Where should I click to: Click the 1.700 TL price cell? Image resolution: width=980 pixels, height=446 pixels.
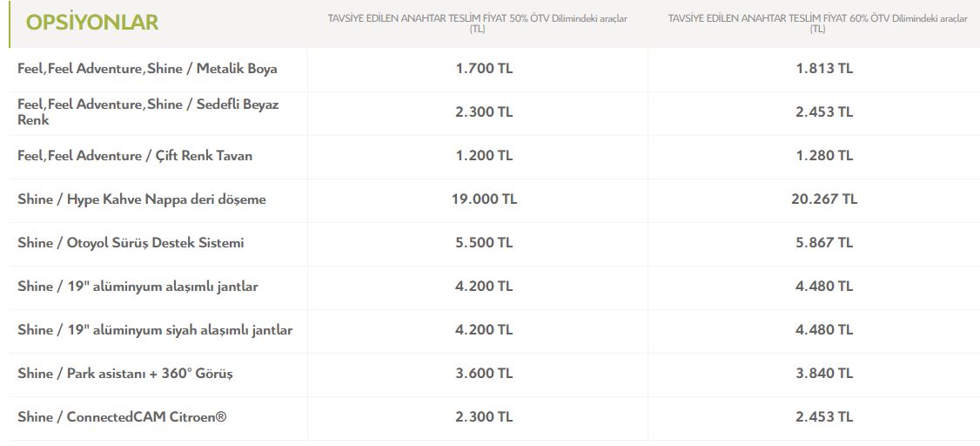tap(485, 69)
